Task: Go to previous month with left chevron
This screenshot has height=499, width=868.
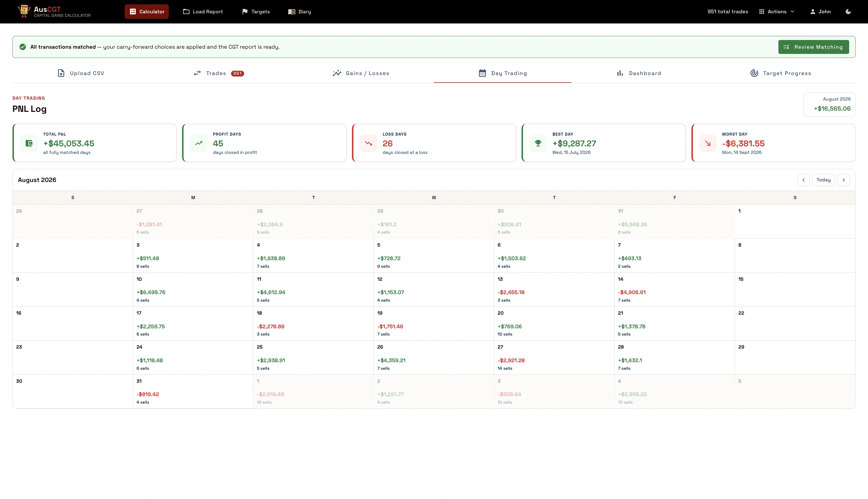Action: coord(803,180)
